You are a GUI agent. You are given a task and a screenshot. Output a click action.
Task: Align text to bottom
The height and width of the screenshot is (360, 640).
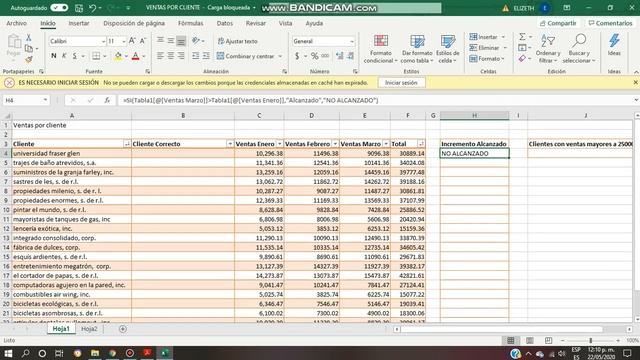[181, 41]
